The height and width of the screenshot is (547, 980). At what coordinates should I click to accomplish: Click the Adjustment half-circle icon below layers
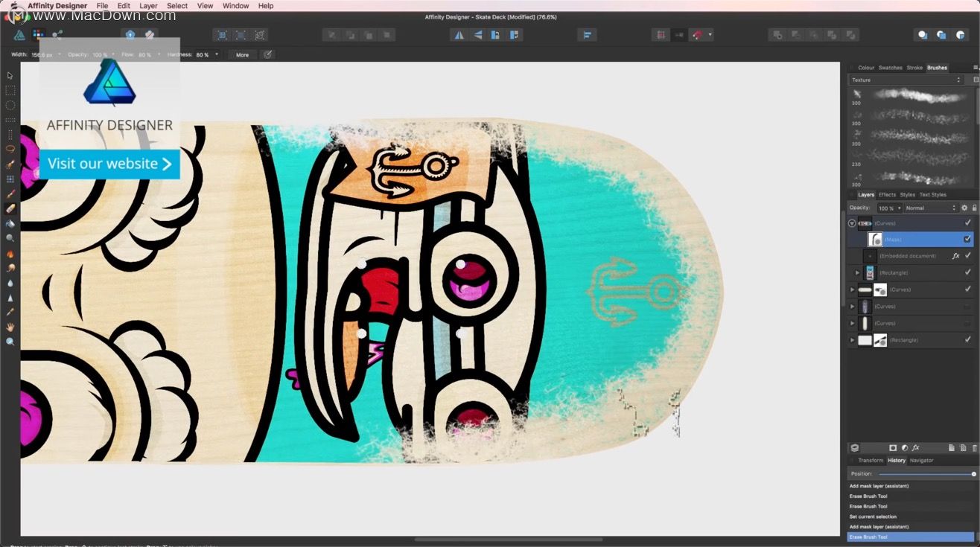pos(904,448)
